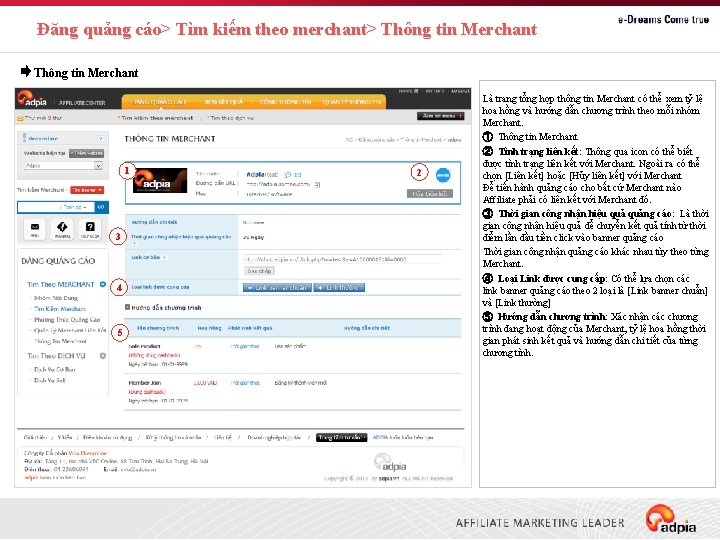Open the Help Desk question-mark icon

click(90, 229)
